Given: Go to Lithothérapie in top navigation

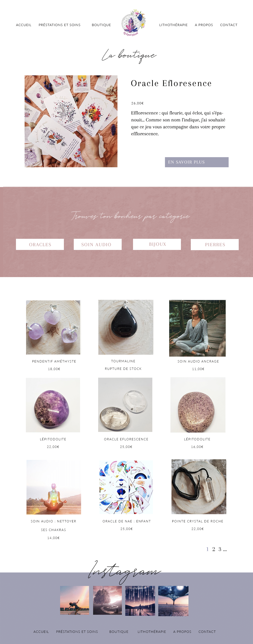Looking at the screenshot, I should (x=173, y=25).
